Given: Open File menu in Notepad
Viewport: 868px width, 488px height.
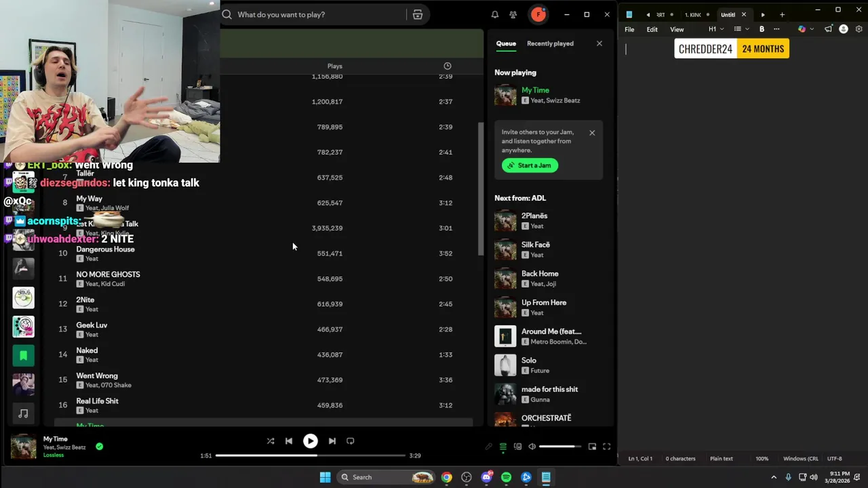Looking at the screenshot, I should pyautogui.click(x=629, y=29).
